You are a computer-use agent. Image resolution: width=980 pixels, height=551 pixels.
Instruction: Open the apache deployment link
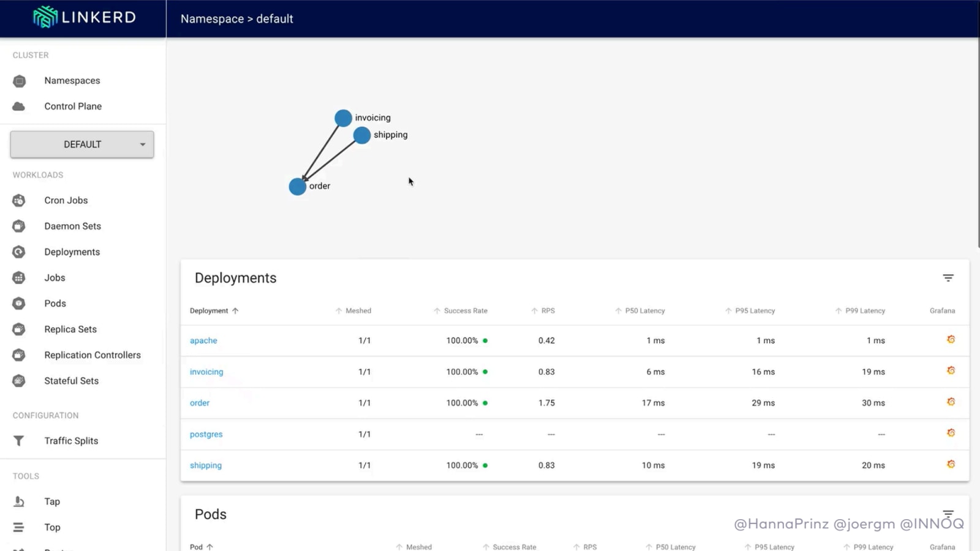[x=203, y=340]
